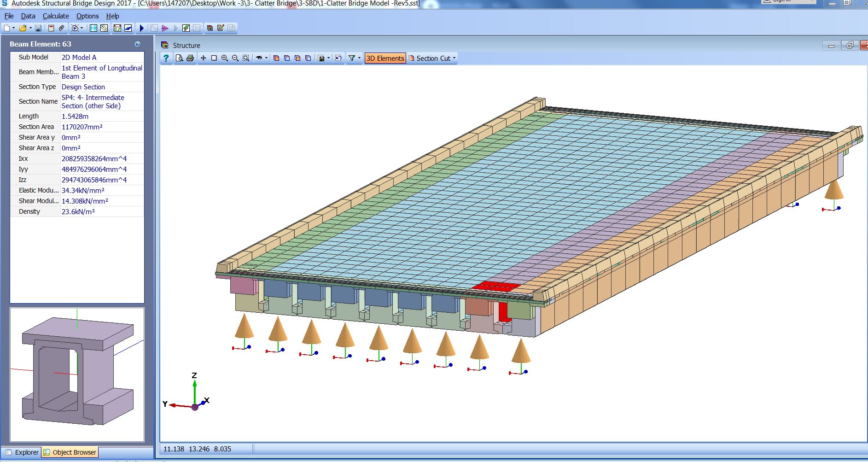Image resolution: width=868 pixels, height=462 pixels.
Task: Toggle 3D Elements display mode
Action: click(x=385, y=58)
